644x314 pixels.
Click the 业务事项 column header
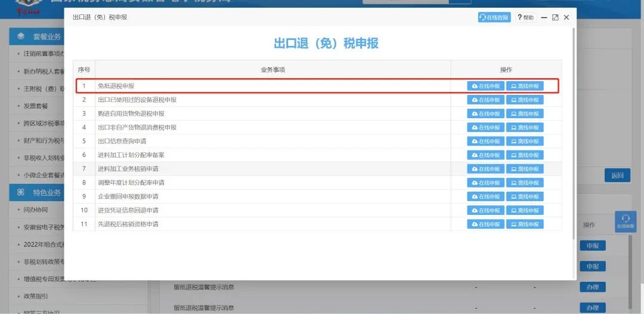pos(273,70)
